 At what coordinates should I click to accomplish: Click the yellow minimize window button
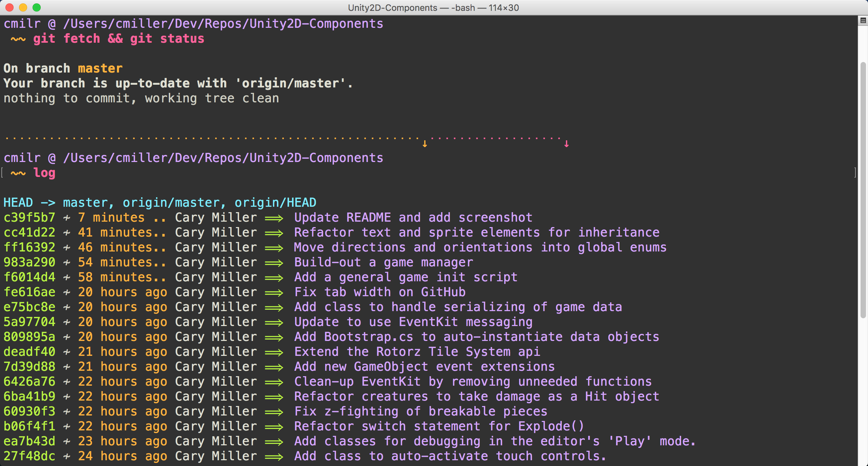tap(23, 7)
